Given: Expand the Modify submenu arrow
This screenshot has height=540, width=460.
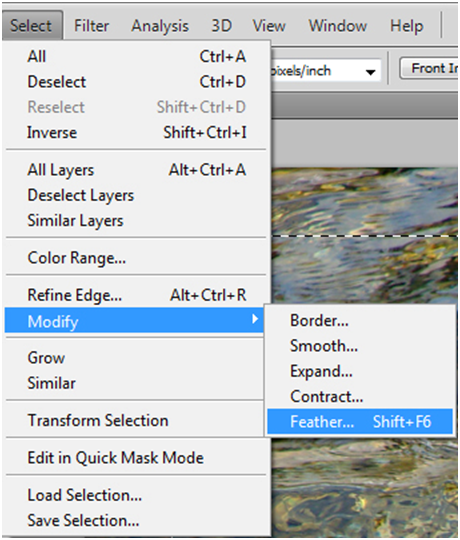Looking at the screenshot, I should [255, 319].
